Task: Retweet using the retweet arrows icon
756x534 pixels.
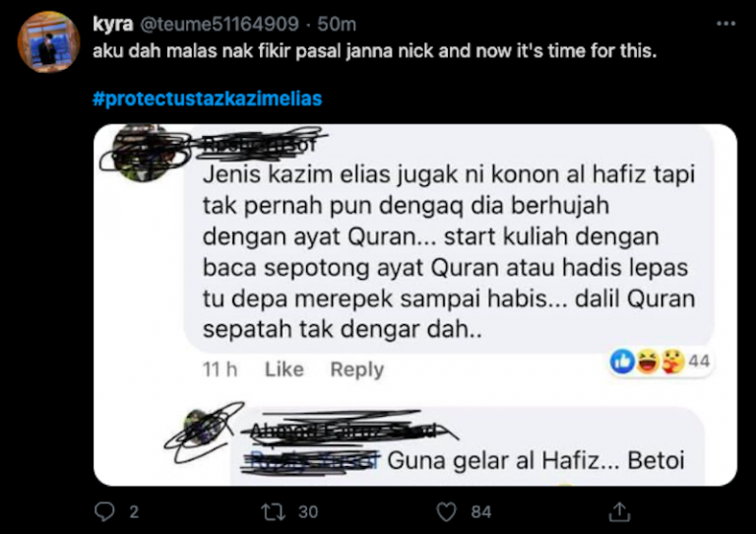Action: point(274,511)
